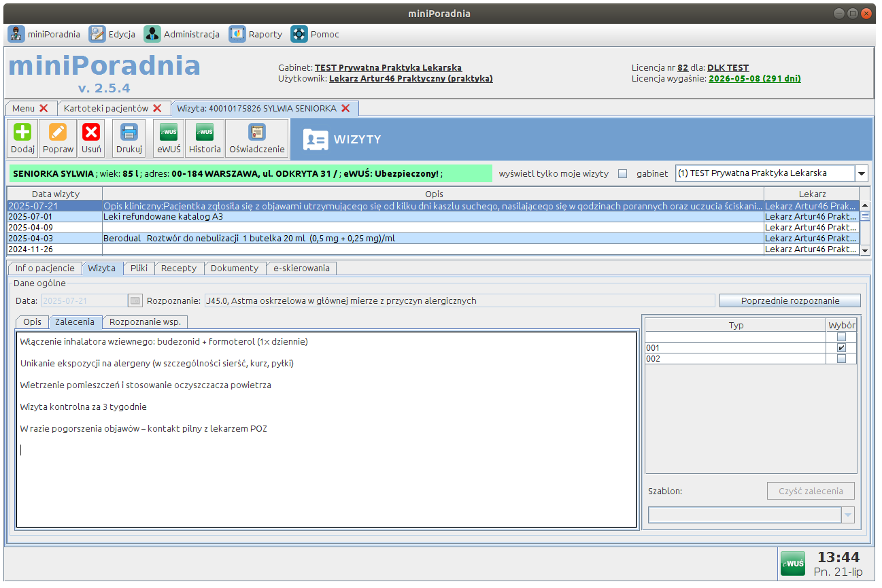The image size is (882, 588).
Task: Click the Poprzednie rozpoznanie button
Action: coord(790,300)
